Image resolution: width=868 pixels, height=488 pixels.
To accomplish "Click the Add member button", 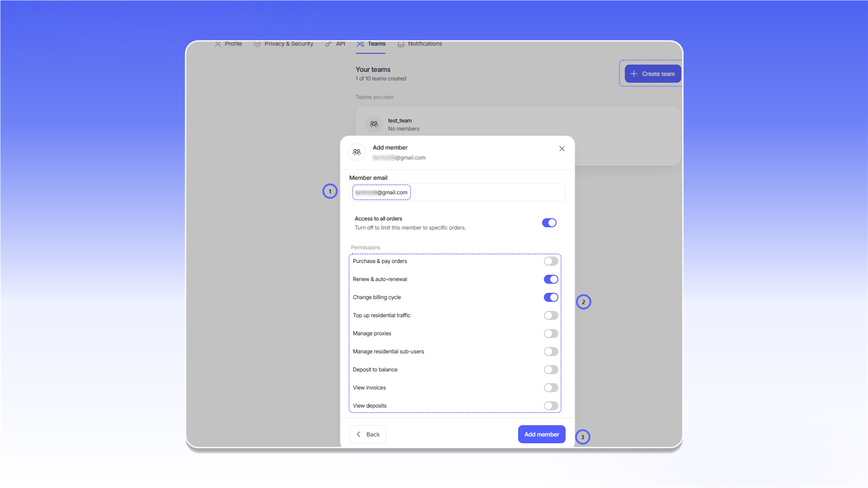I will (542, 434).
